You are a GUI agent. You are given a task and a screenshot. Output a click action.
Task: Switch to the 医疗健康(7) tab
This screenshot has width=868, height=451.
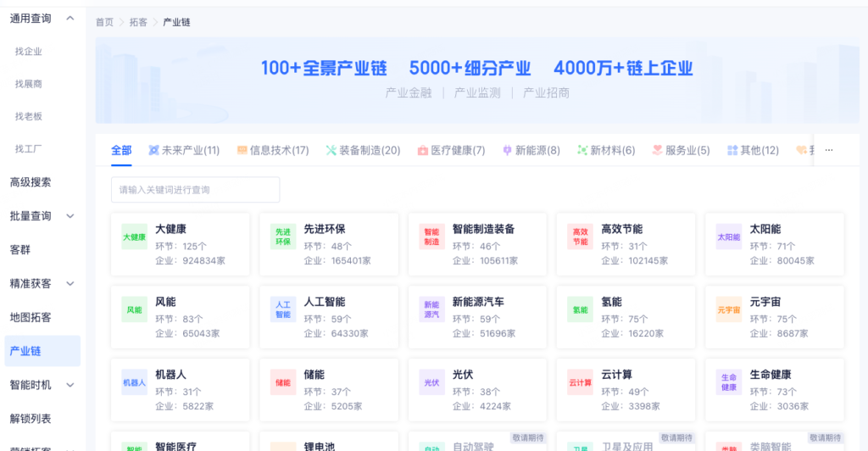[451, 150]
